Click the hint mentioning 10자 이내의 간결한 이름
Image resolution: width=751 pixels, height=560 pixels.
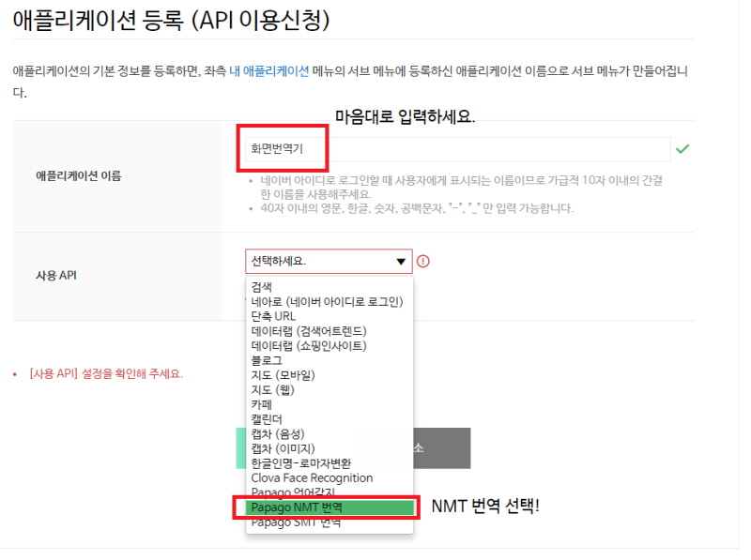(461, 188)
